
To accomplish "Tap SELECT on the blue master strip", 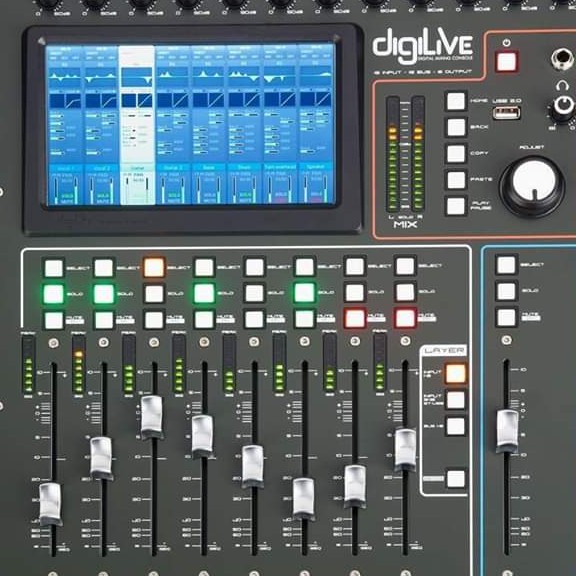I will coord(507,265).
